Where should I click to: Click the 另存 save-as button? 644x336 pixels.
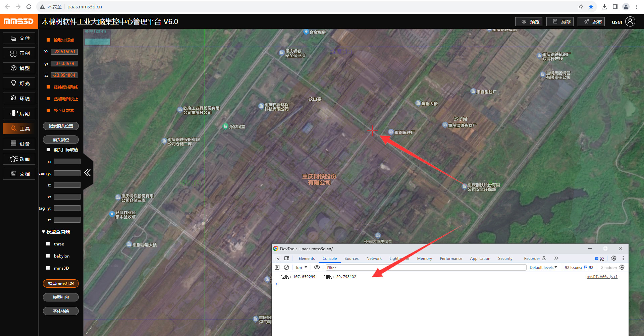tap(560, 22)
